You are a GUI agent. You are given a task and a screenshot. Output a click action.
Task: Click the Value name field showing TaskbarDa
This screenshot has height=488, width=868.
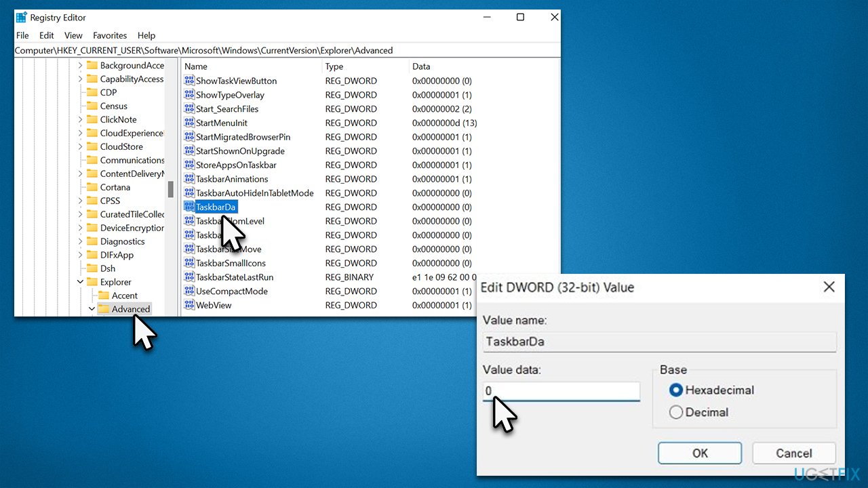point(659,342)
